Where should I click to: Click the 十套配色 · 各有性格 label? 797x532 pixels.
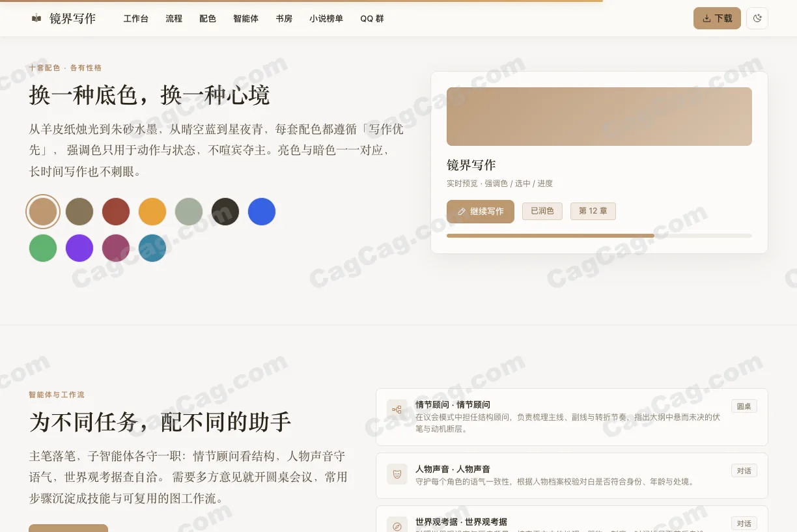tap(65, 68)
